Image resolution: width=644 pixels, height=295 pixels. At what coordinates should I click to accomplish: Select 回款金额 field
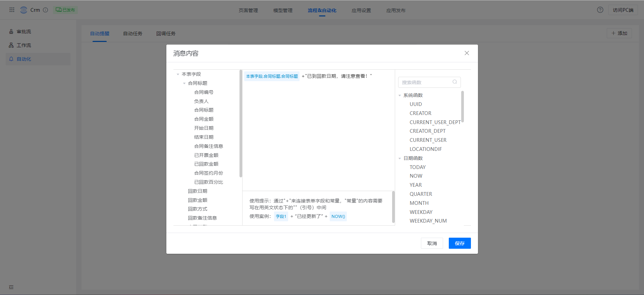pyautogui.click(x=198, y=200)
